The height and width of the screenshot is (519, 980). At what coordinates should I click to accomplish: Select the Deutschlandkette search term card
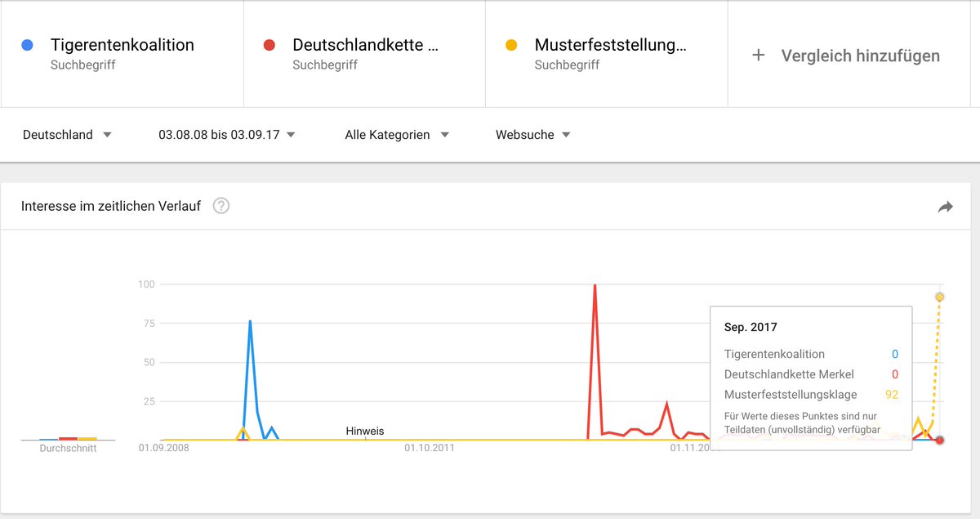click(x=364, y=53)
